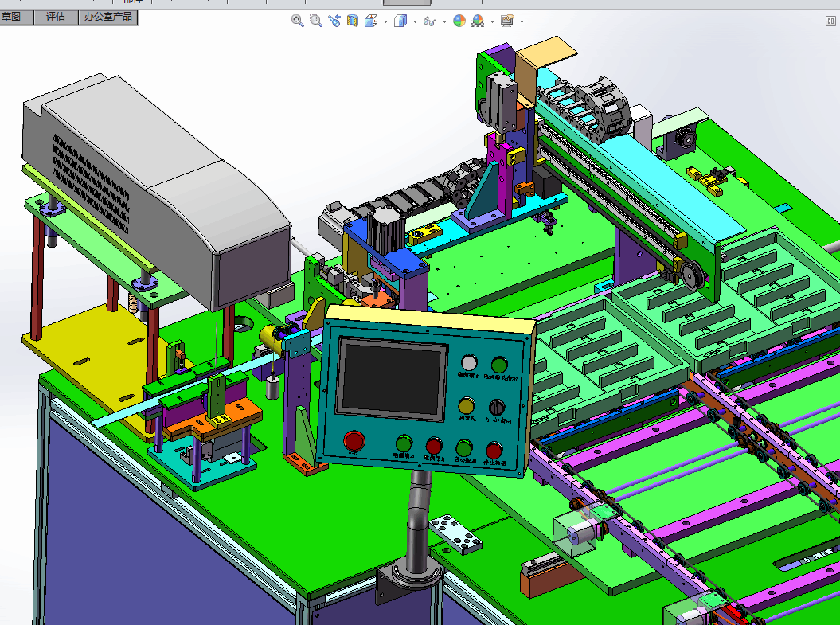This screenshot has height=625, width=840.
Task: Select the white round button on control panel
Action: pyautogui.click(x=469, y=362)
